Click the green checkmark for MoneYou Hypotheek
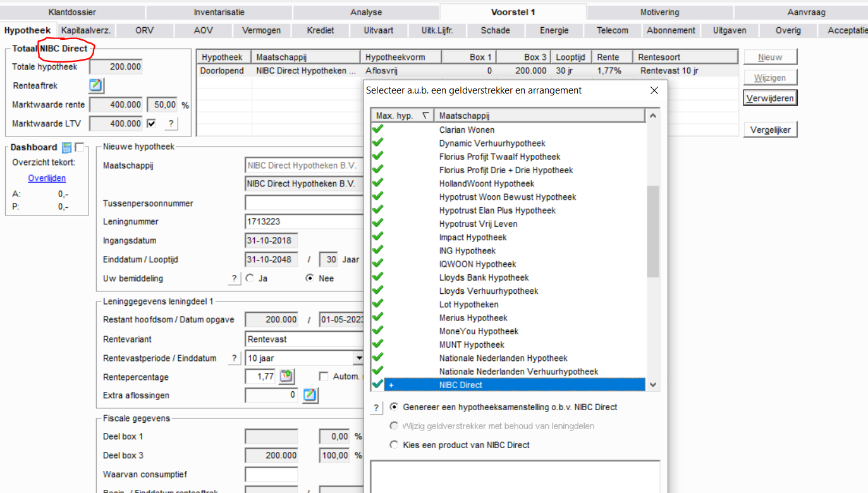Image resolution: width=868 pixels, height=493 pixels. point(378,331)
